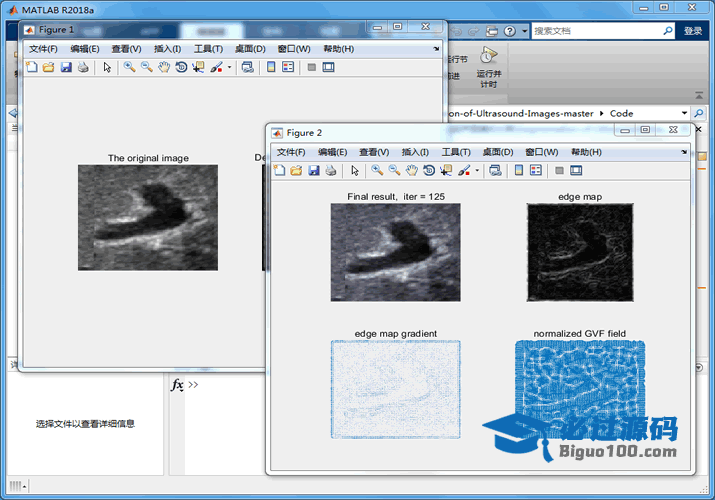Click New Figure icon in Figure 1 toolbar

(x=31, y=67)
